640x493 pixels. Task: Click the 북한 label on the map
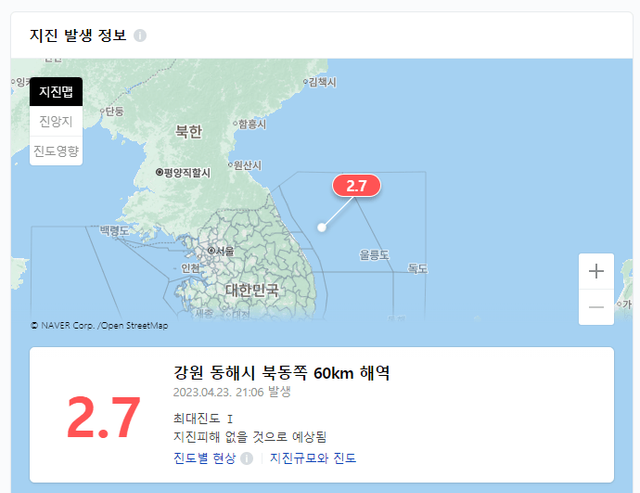[189, 131]
